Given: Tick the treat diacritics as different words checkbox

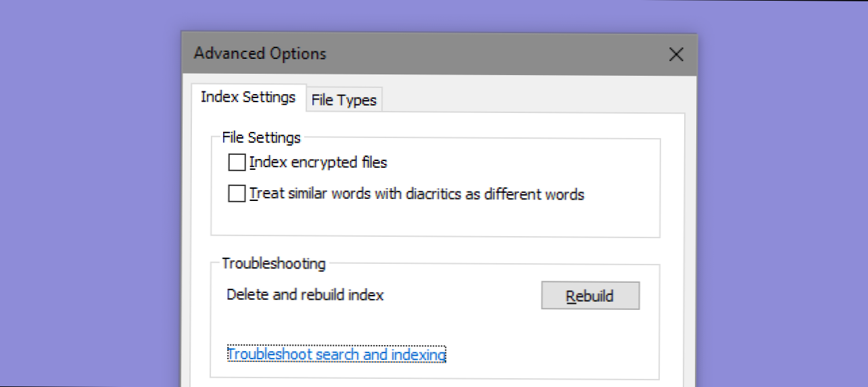Looking at the screenshot, I should [x=237, y=194].
